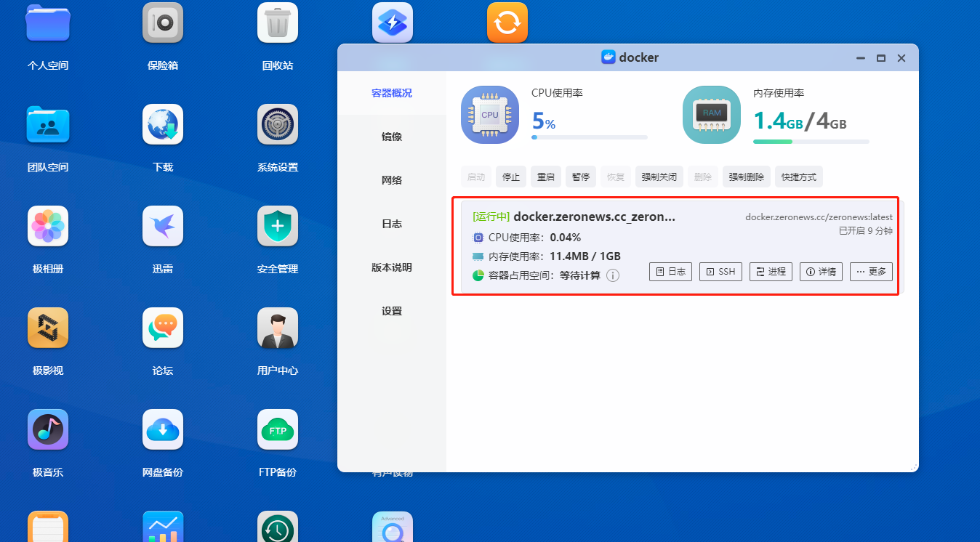Click the disabled 删除 button

(x=703, y=177)
